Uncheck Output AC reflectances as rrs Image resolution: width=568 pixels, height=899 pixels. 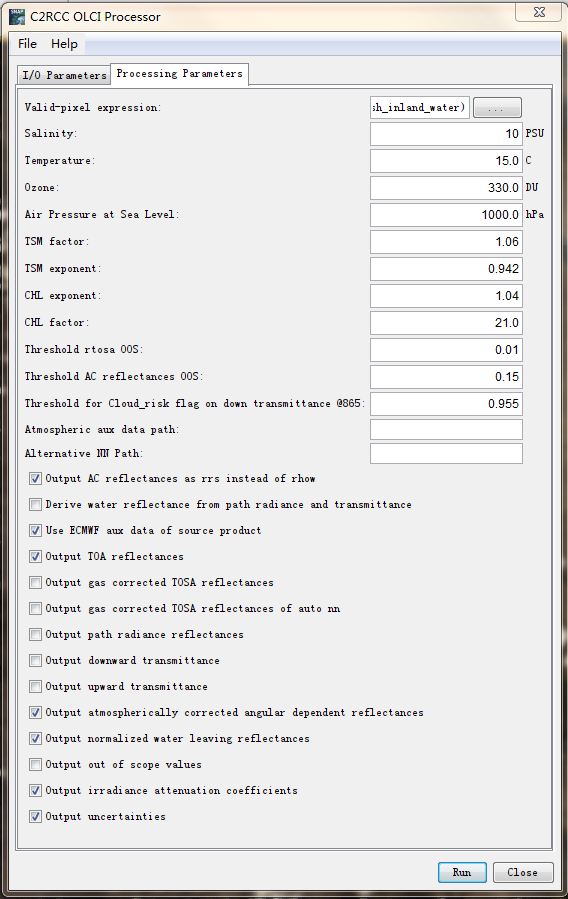[36, 478]
